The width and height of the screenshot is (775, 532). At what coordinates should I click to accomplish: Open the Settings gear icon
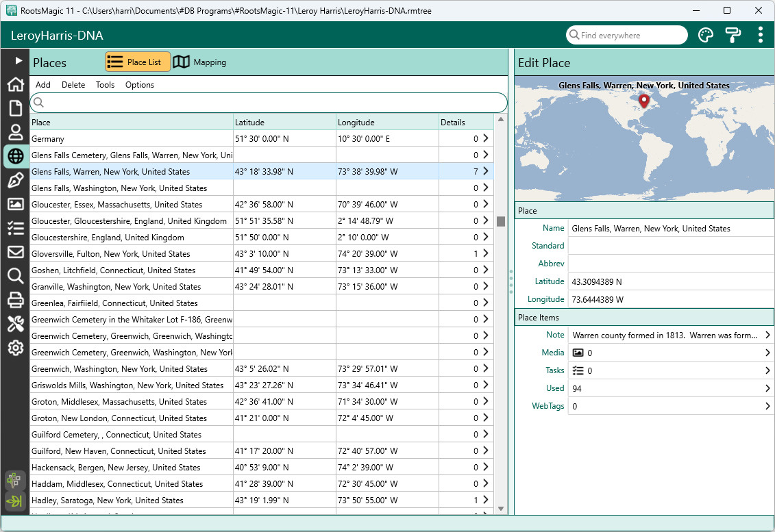[x=15, y=348]
